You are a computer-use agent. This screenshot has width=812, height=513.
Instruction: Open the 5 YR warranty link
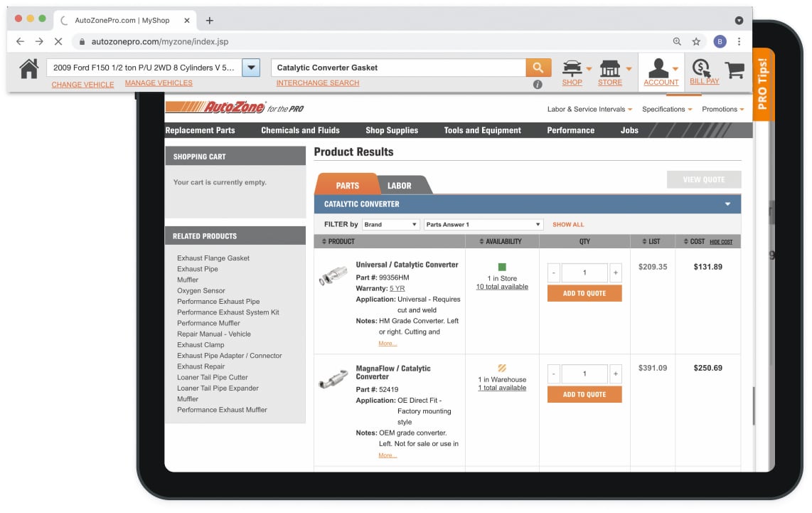(x=397, y=289)
